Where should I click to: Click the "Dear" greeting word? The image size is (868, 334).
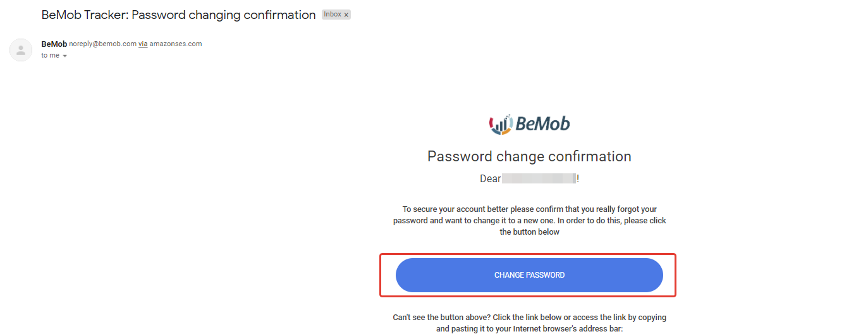[x=491, y=179]
